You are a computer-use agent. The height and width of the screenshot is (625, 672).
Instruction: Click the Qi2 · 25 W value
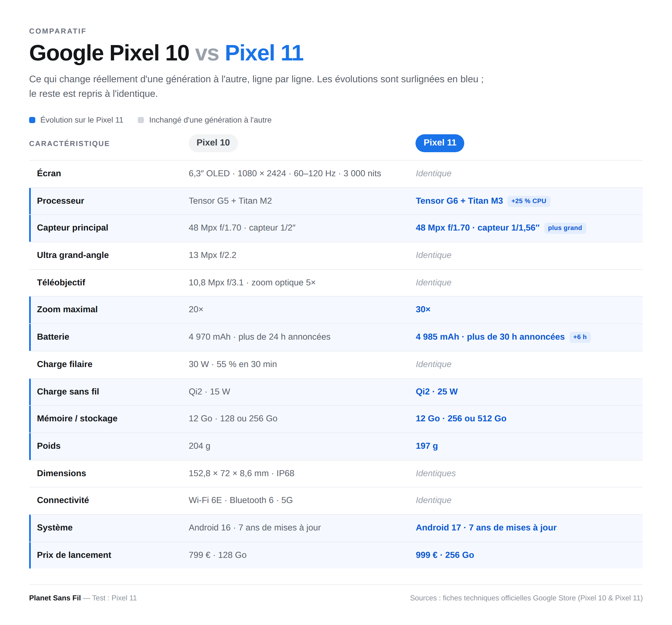437,391
